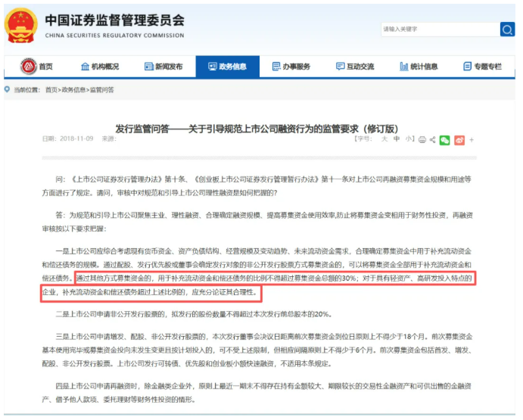This screenshot has width=523, height=420.
Task: Click the printer icon to print article
Action: (x=422, y=140)
